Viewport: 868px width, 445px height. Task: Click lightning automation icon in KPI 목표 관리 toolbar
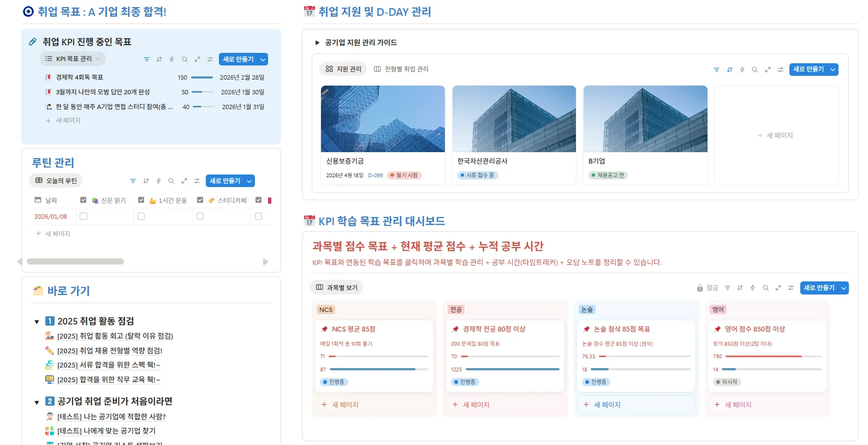171,59
